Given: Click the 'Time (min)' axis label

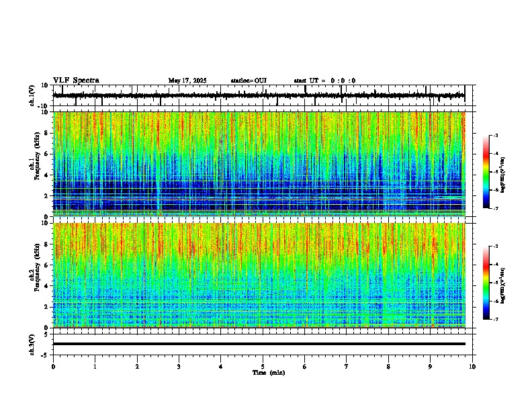Looking at the screenshot, I should coord(269,373).
